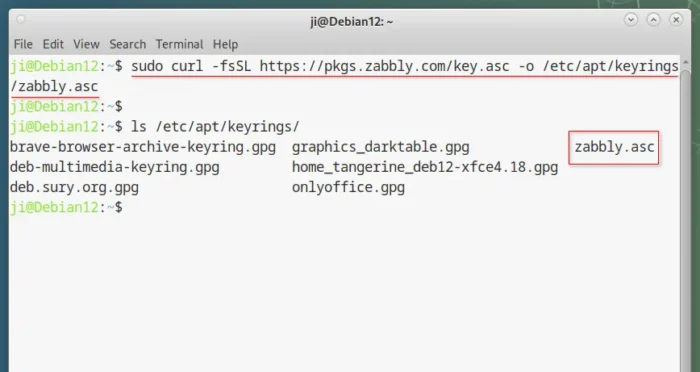Open the View menu

click(x=86, y=44)
